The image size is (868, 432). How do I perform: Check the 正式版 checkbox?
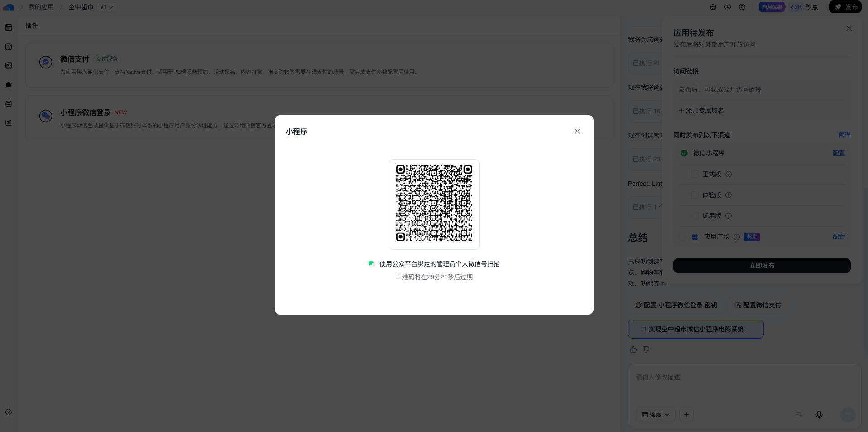click(x=695, y=175)
